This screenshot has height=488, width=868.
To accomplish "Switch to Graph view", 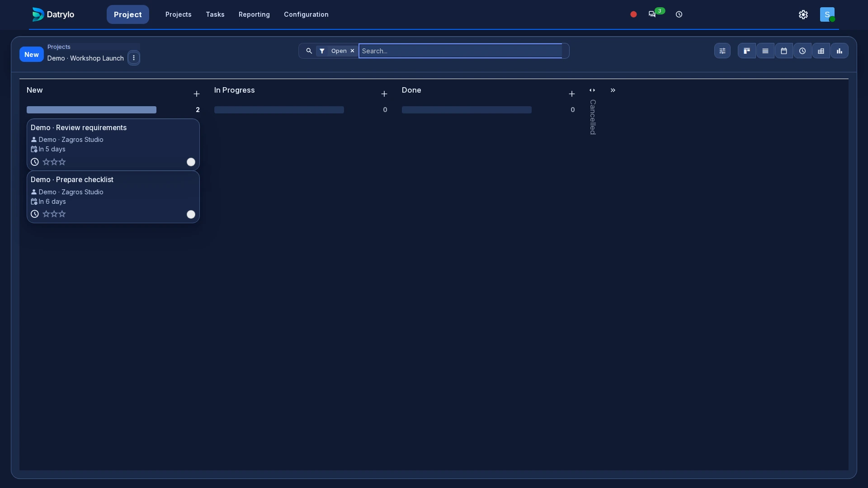I will pyautogui.click(x=840, y=51).
